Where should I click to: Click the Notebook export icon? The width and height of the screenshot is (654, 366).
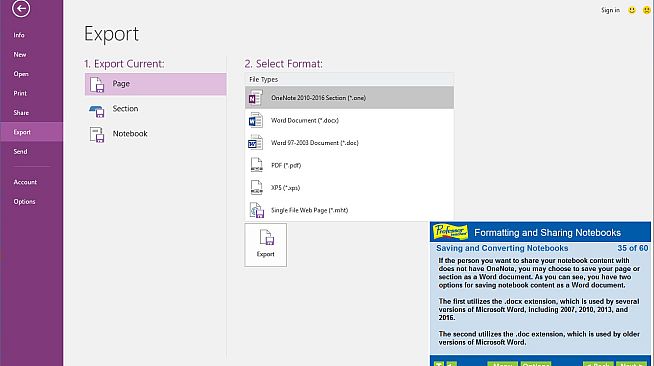97,135
